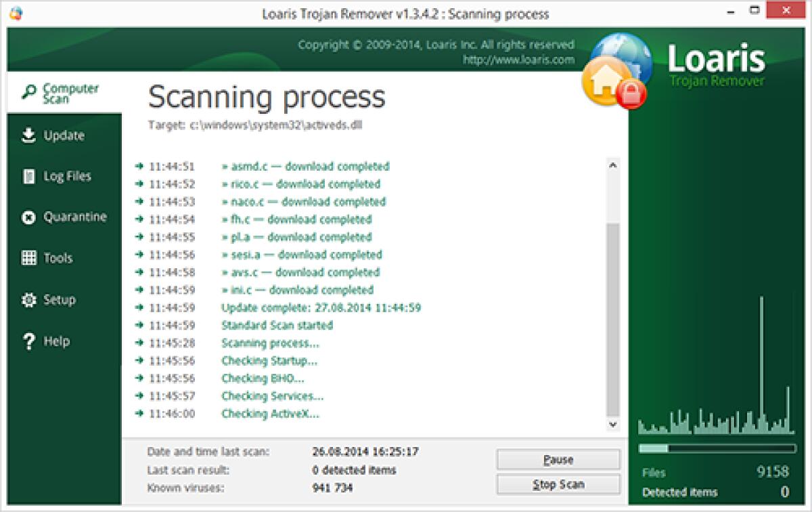Screen dimensions: 812x512
Task: Open Update via the download arrow icon
Action: (28, 135)
